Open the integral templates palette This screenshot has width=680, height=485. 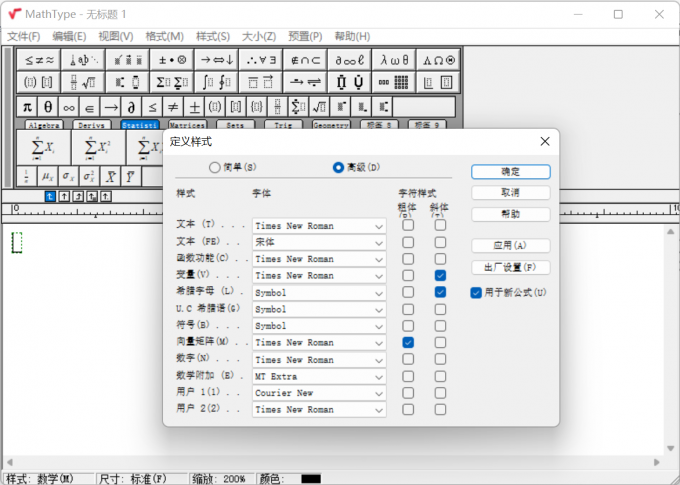216,82
